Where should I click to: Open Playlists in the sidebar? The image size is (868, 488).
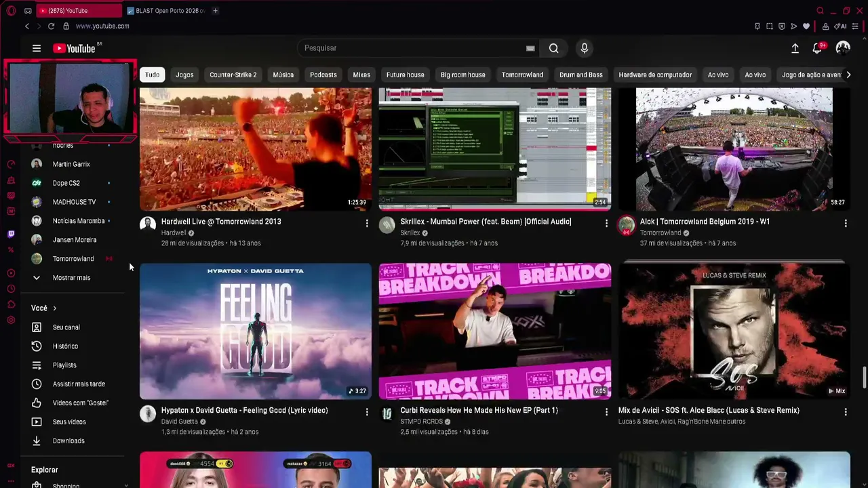(64, 365)
